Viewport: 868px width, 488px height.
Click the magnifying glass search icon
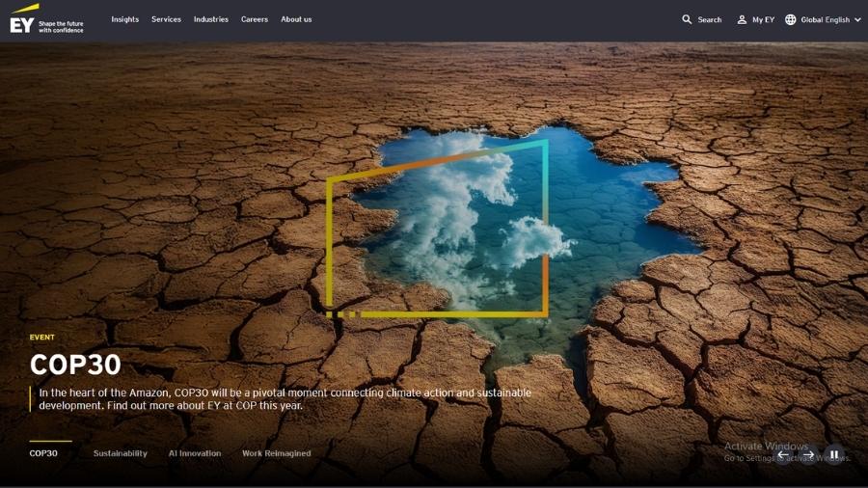[687, 19]
